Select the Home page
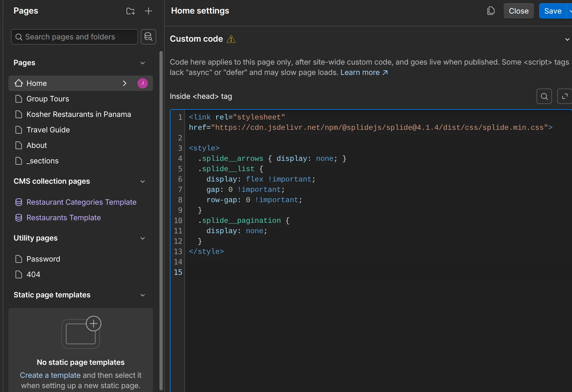 pyautogui.click(x=81, y=83)
